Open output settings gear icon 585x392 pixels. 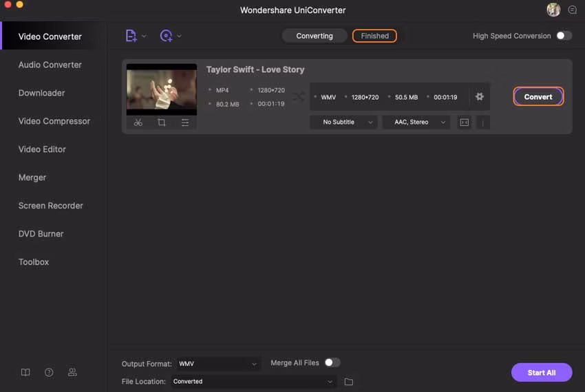pyautogui.click(x=480, y=96)
